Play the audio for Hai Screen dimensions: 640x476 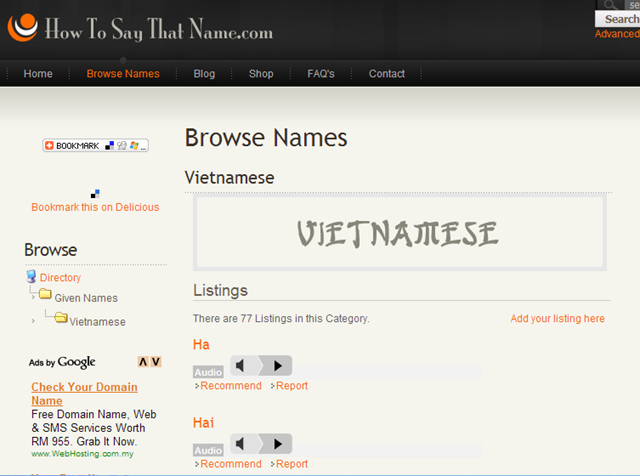(x=278, y=444)
